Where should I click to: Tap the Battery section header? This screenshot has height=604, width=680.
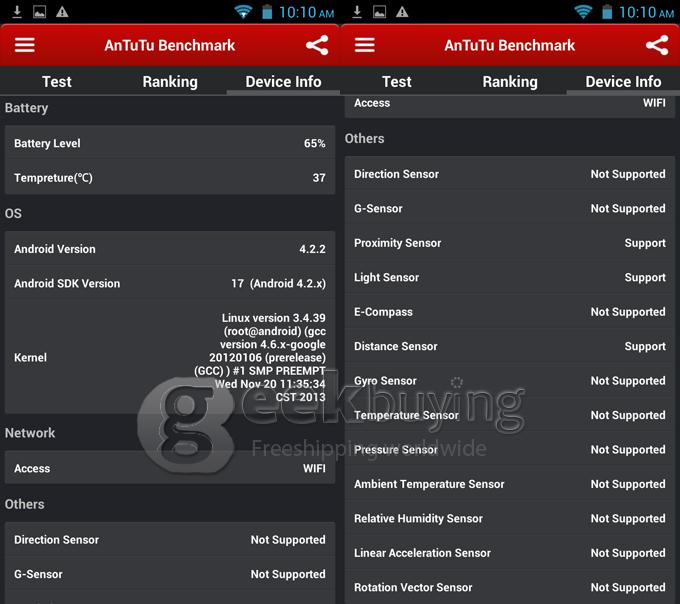click(26, 108)
